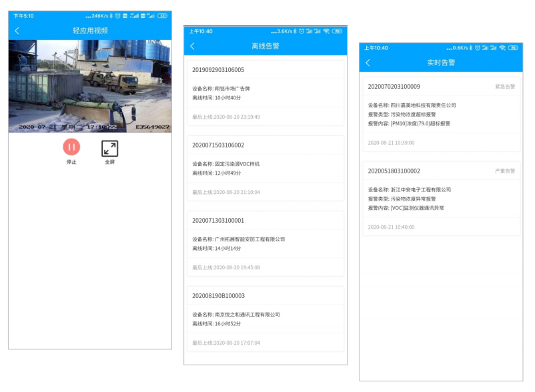Tap back arrow on 实时告警 screen
This screenshot has width=535, height=392.
368,63
